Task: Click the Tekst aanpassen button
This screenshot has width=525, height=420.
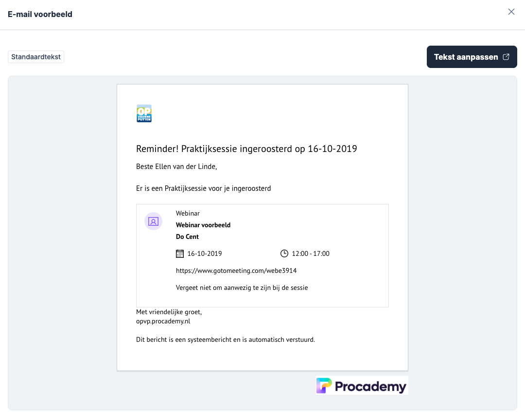Action: click(466, 57)
